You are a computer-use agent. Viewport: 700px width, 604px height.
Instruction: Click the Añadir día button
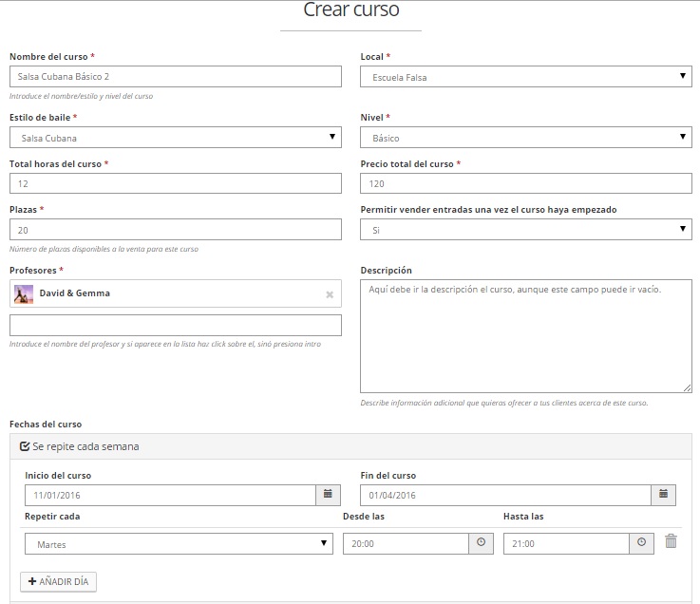point(58,581)
